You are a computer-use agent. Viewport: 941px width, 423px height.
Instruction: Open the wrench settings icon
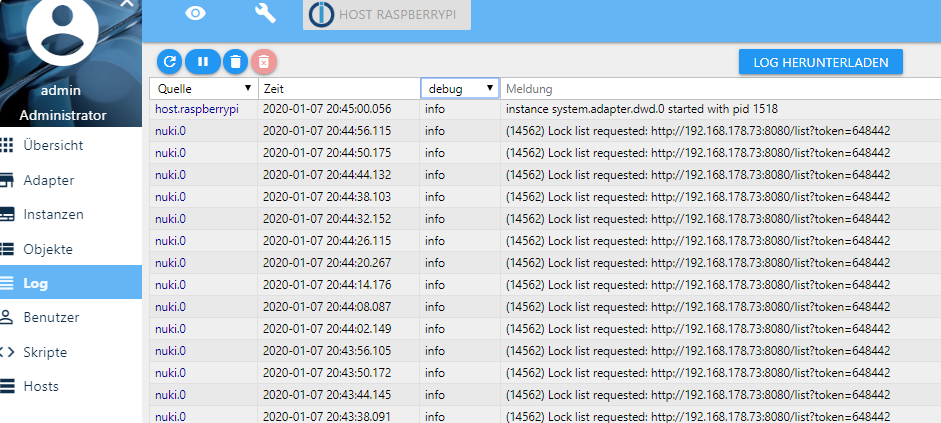(265, 13)
